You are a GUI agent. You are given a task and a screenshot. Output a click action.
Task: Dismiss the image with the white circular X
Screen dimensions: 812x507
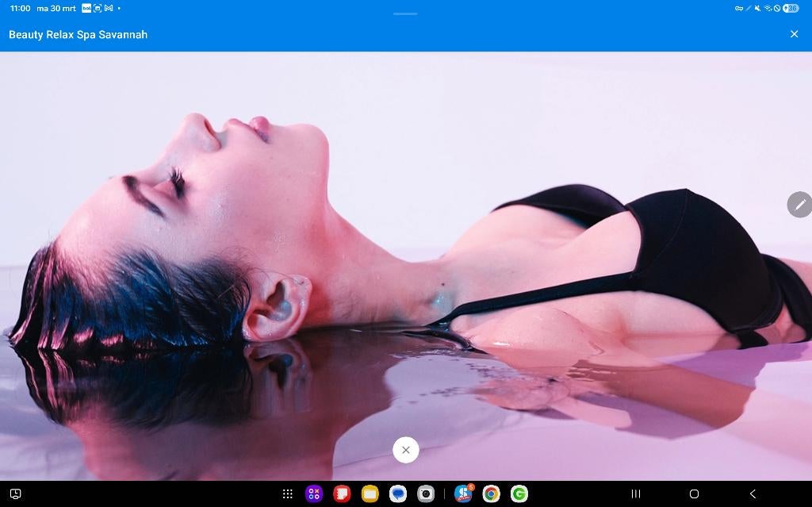[405, 450]
